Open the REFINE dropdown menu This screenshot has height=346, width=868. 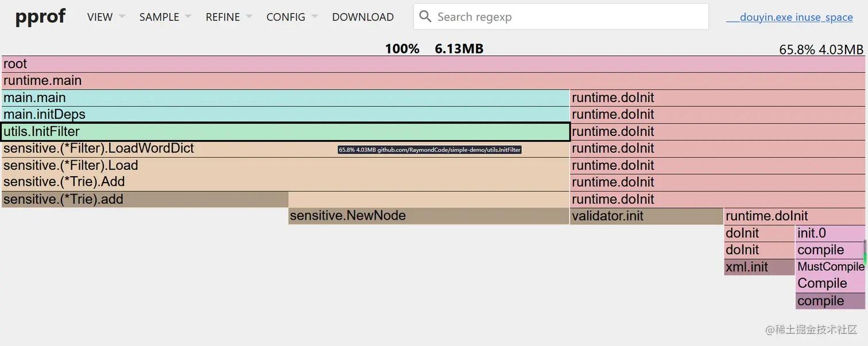228,17
